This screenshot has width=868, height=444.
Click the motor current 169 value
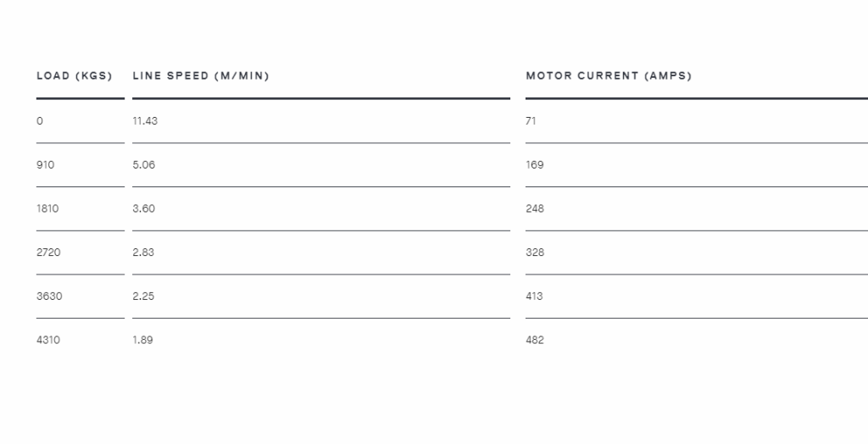tap(535, 165)
